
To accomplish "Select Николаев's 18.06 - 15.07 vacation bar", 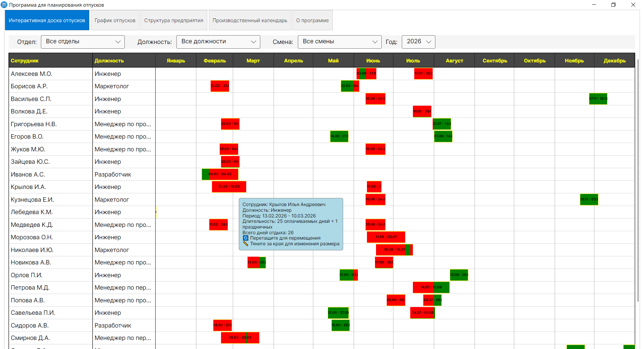I will [394, 250].
